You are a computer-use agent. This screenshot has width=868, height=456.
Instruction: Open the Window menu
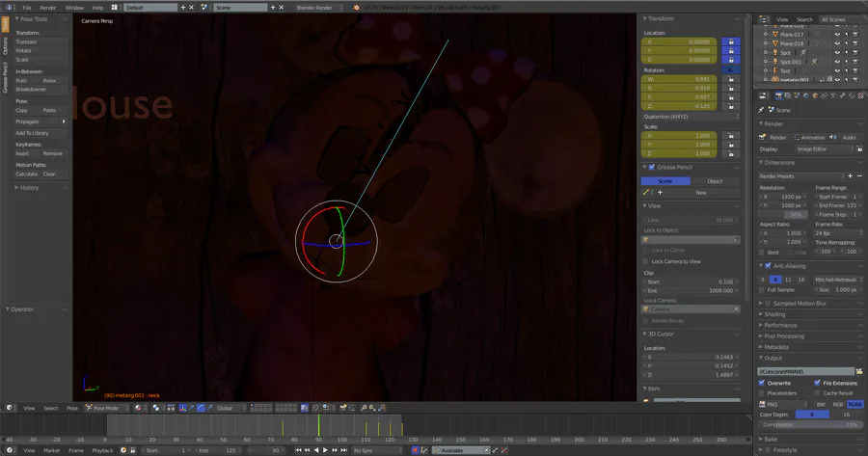click(74, 8)
